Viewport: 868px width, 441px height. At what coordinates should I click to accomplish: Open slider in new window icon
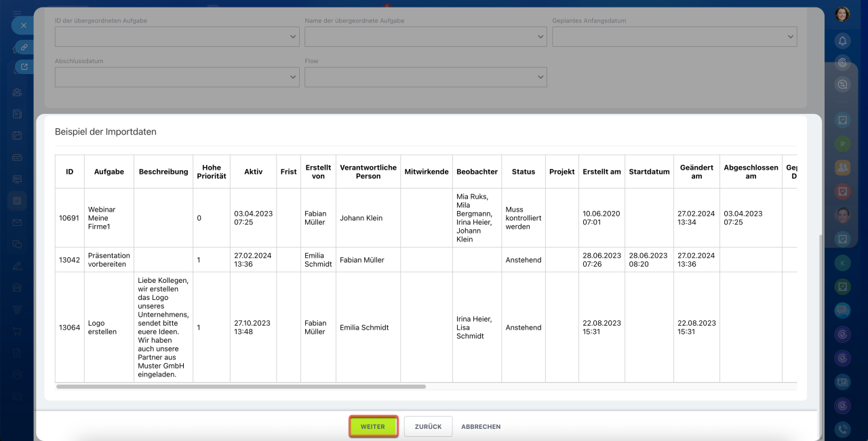24,66
